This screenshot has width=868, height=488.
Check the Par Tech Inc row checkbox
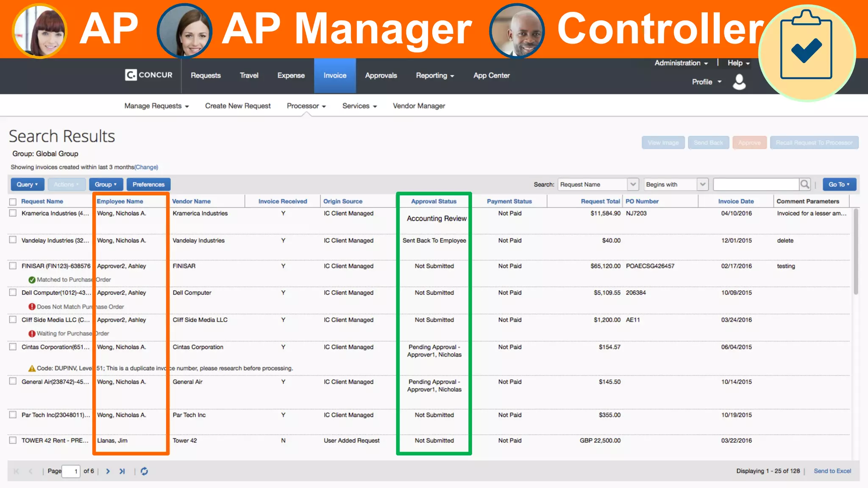pyautogui.click(x=13, y=415)
